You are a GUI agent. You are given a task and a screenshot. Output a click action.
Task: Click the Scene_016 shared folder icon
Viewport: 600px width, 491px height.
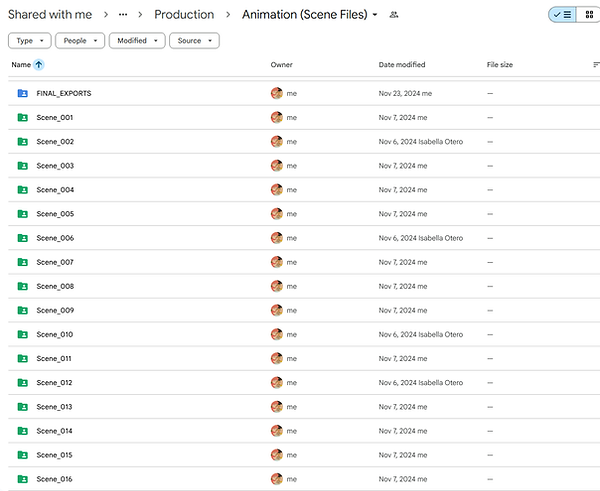coord(23,479)
